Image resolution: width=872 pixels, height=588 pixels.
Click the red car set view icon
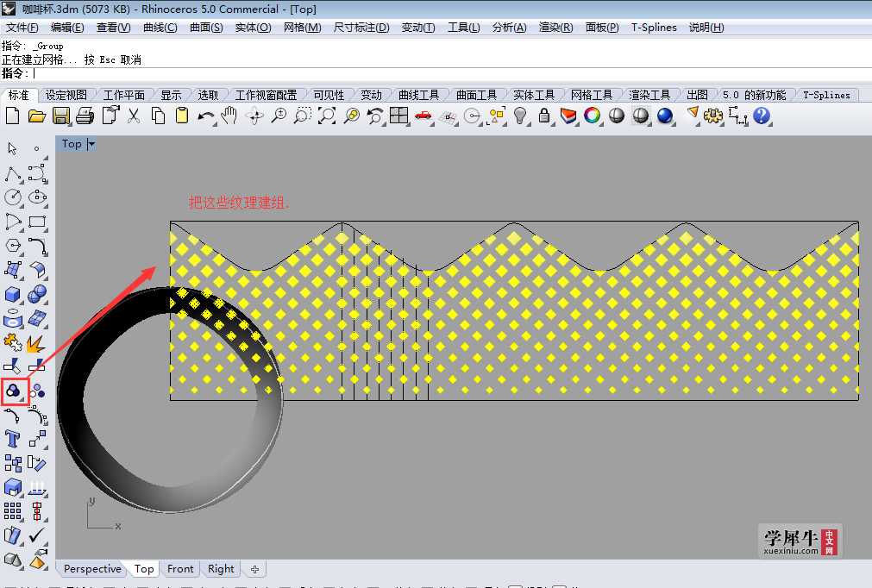tap(423, 116)
